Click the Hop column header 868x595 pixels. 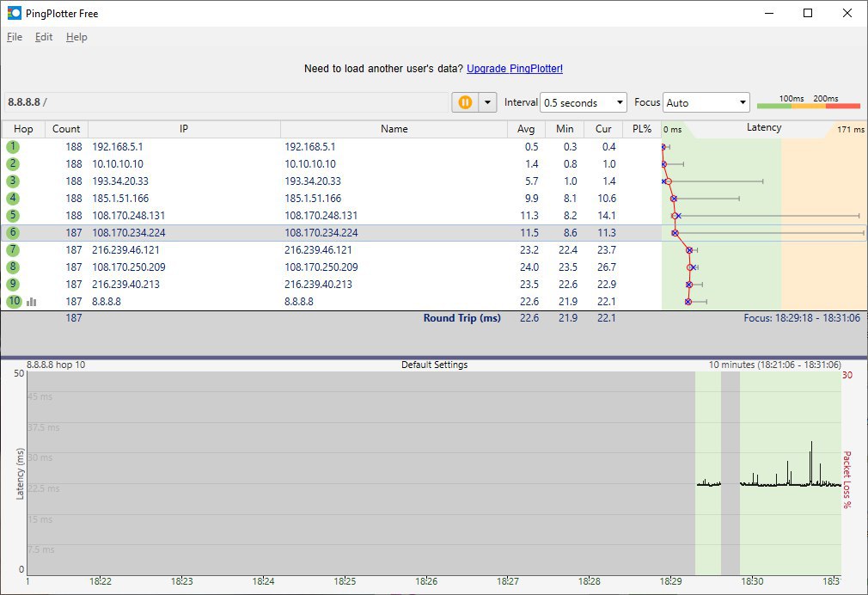point(23,128)
